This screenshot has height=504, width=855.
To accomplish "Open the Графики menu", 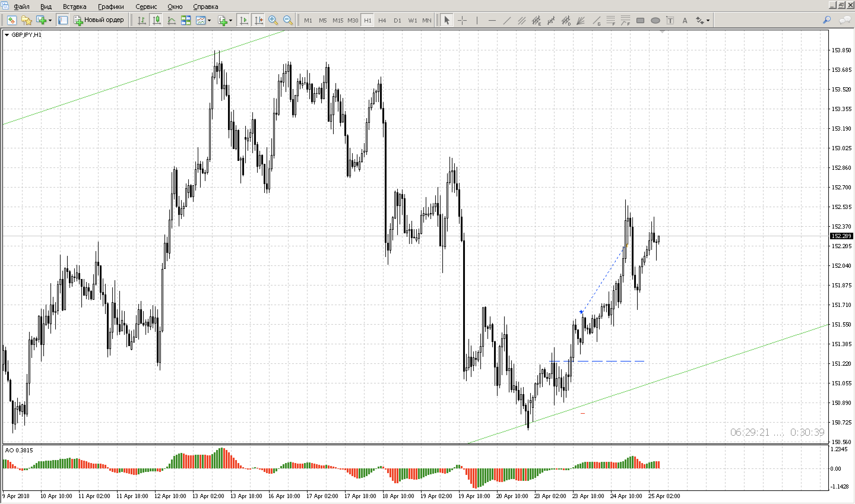I will point(111,7).
